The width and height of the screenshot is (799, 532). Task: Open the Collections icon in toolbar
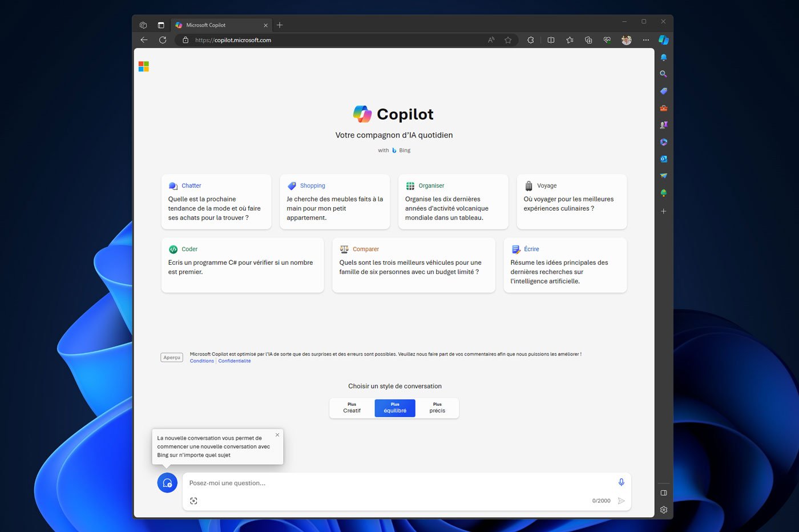point(588,40)
